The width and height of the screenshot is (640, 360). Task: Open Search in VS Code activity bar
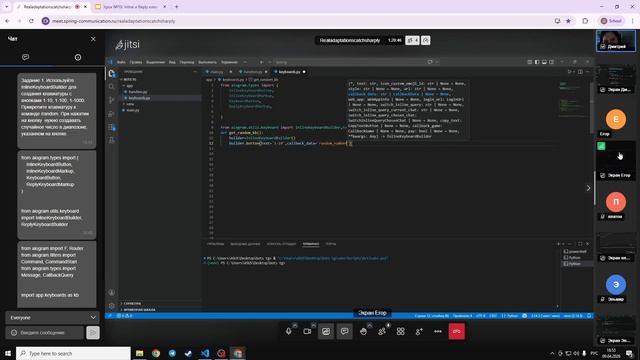tap(111, 87)
